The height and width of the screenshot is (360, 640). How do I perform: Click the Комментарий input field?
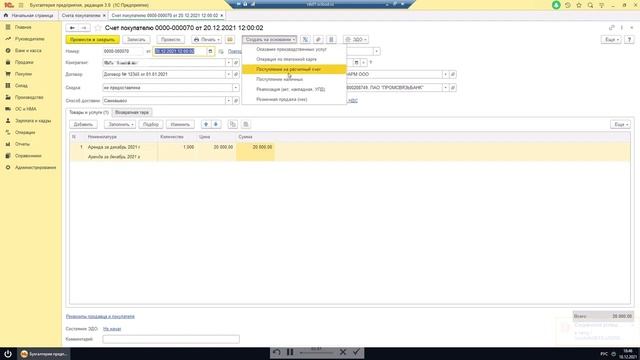(171, 339)
